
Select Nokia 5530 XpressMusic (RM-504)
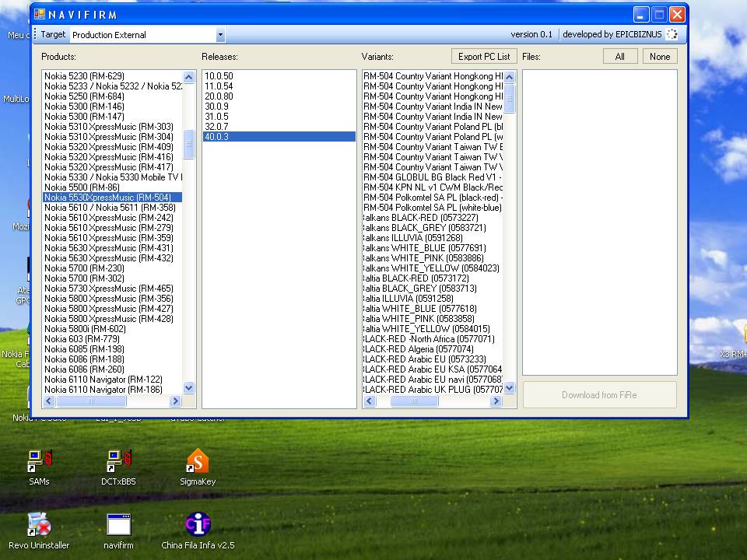112,197
